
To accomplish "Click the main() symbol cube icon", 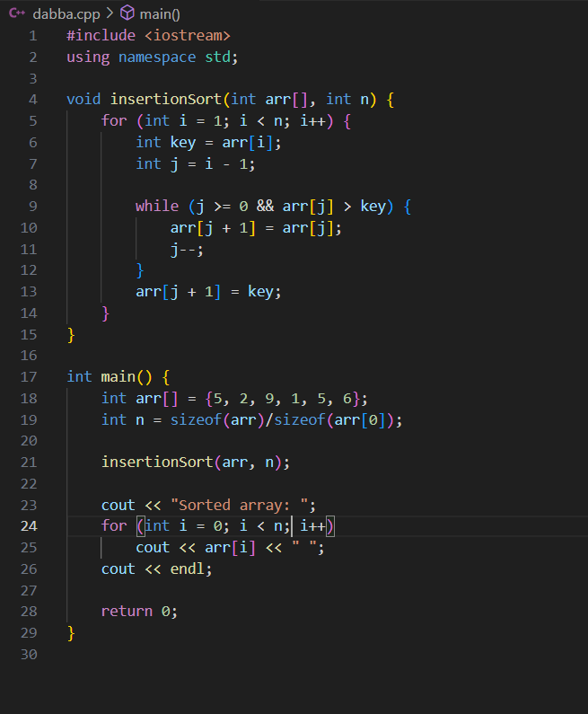I will [x=127, y=13].
